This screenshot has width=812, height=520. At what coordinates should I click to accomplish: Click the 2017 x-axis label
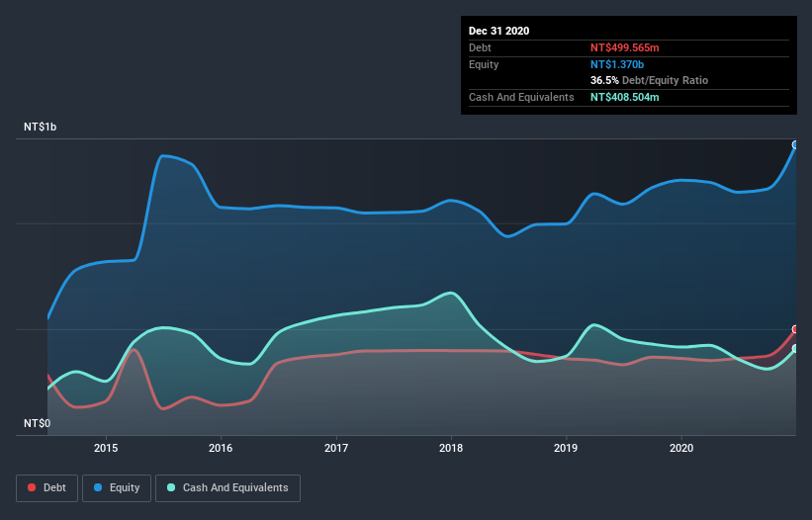[x=336, y=448]
